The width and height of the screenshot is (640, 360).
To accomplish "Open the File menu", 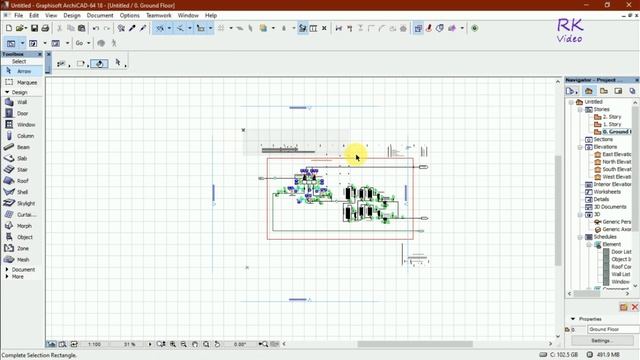I will tap(18, 15).
